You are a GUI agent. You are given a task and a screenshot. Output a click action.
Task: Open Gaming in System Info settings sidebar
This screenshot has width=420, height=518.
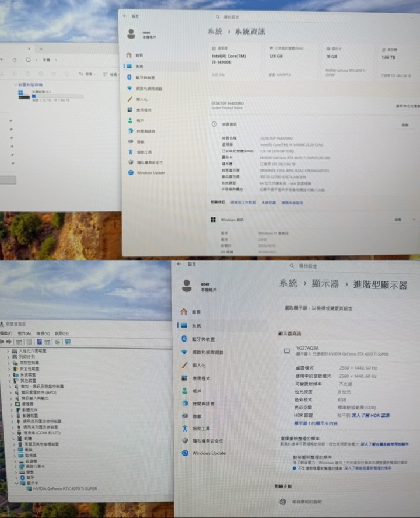point(136,141)
